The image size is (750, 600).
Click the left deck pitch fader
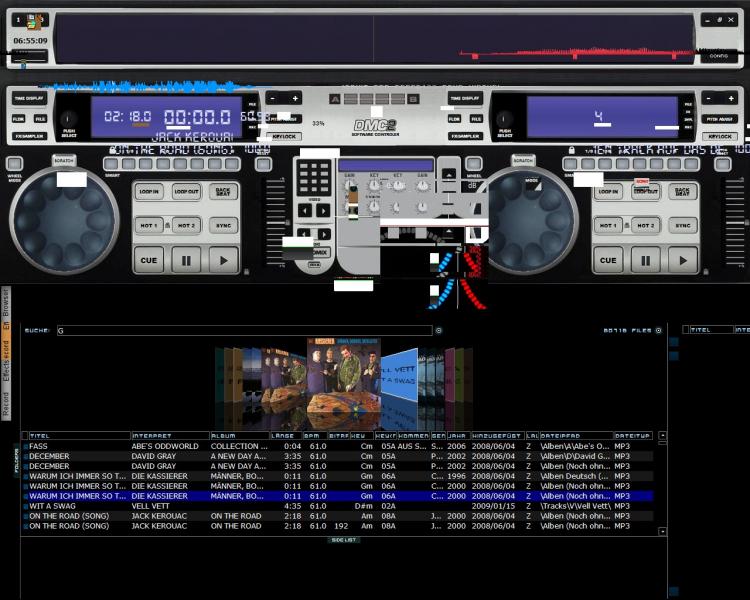coord(276,222)
